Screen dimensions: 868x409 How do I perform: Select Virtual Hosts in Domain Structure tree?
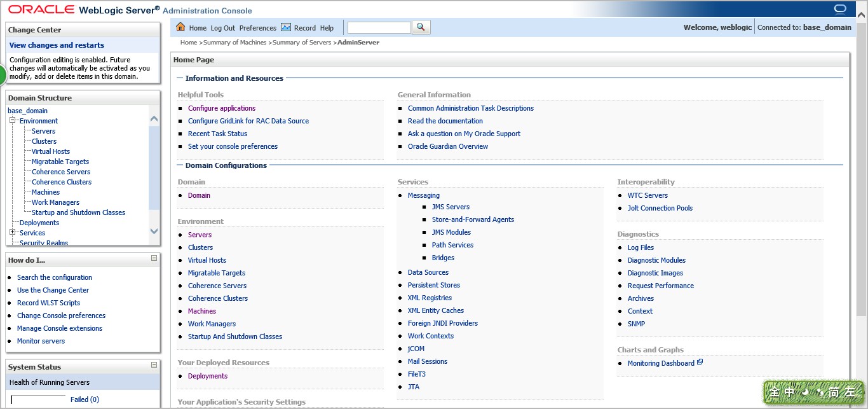click(x=51, y=151)
